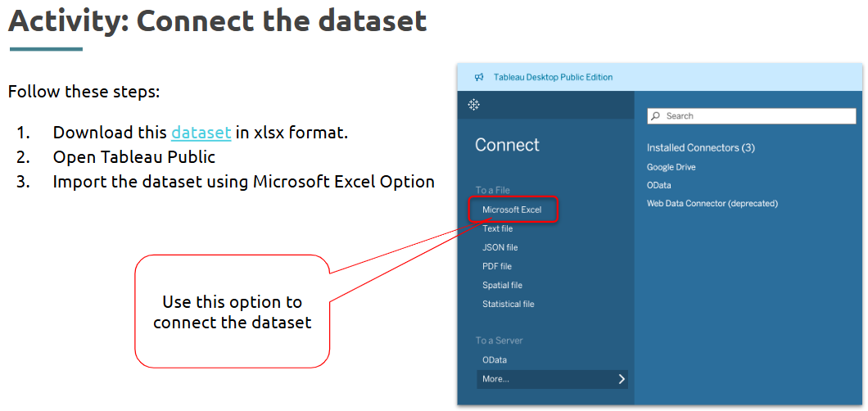868x411 pixels.
Task: Choose PDF file connection option
Action: [x=496, y=266]
